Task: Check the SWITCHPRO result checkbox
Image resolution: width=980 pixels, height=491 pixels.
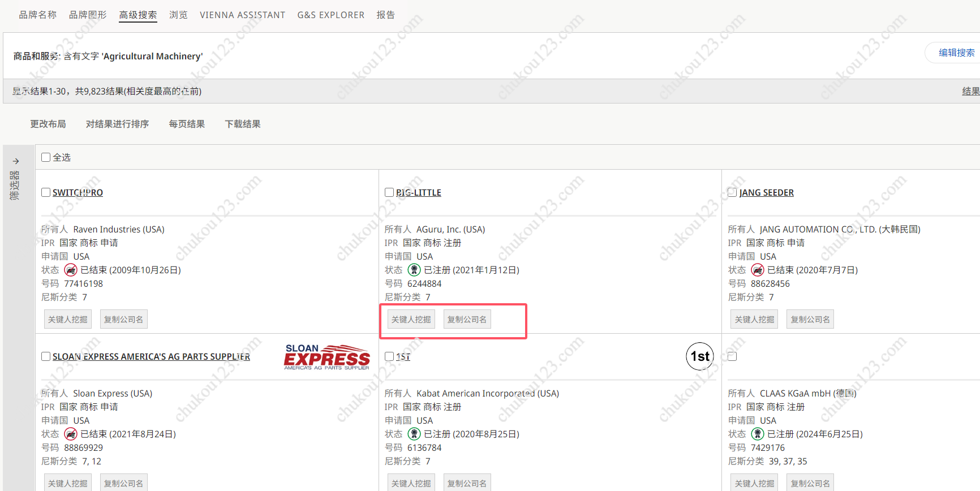Action: point(46,192)
